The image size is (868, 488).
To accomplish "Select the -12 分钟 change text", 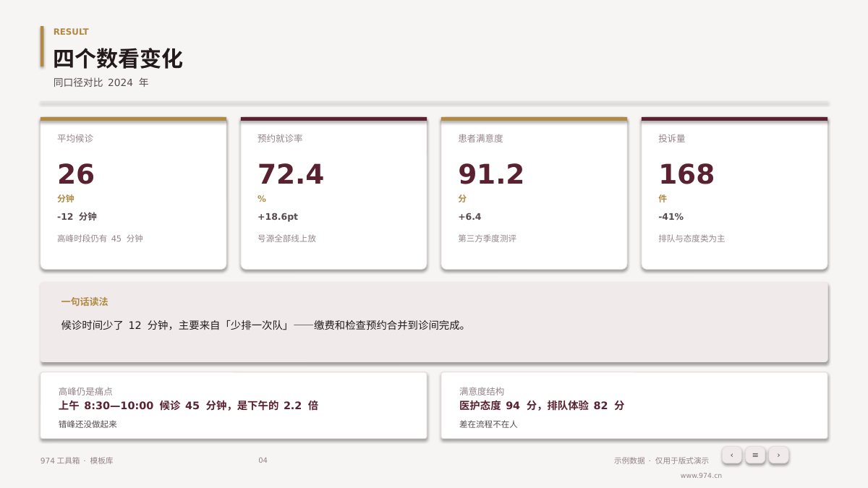I will coord(77,216).
